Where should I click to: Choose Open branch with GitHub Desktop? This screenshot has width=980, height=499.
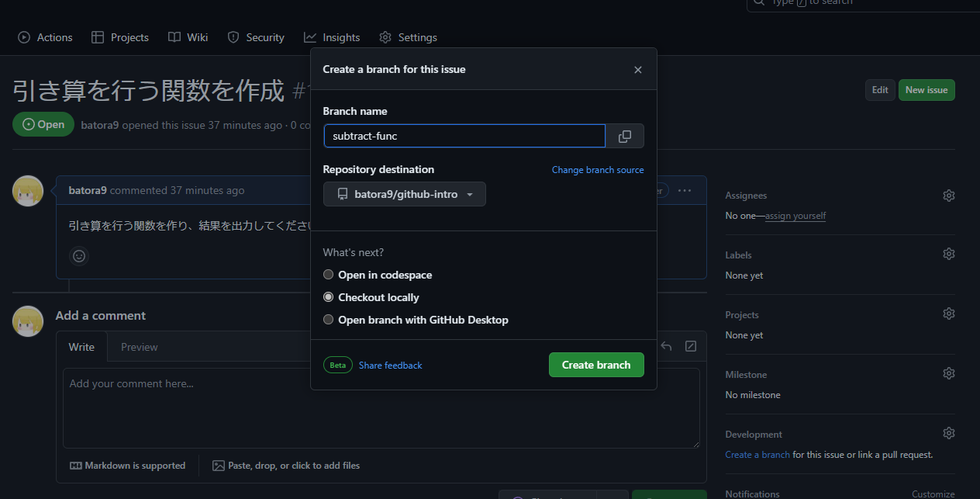pyautogui.click(x=329, y=320)
